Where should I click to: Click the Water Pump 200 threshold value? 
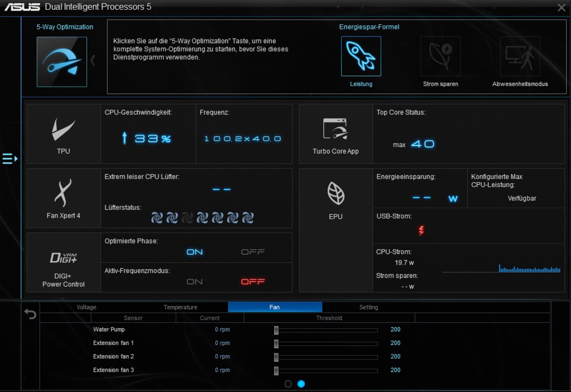pos(396,329)
